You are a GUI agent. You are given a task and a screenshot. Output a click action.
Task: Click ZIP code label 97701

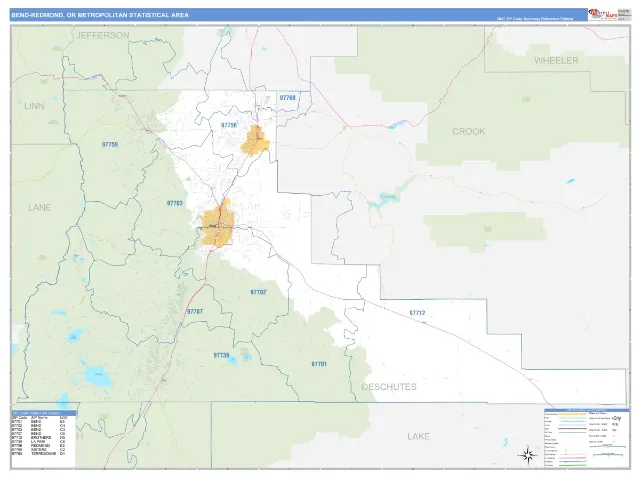tap(319, 364)
